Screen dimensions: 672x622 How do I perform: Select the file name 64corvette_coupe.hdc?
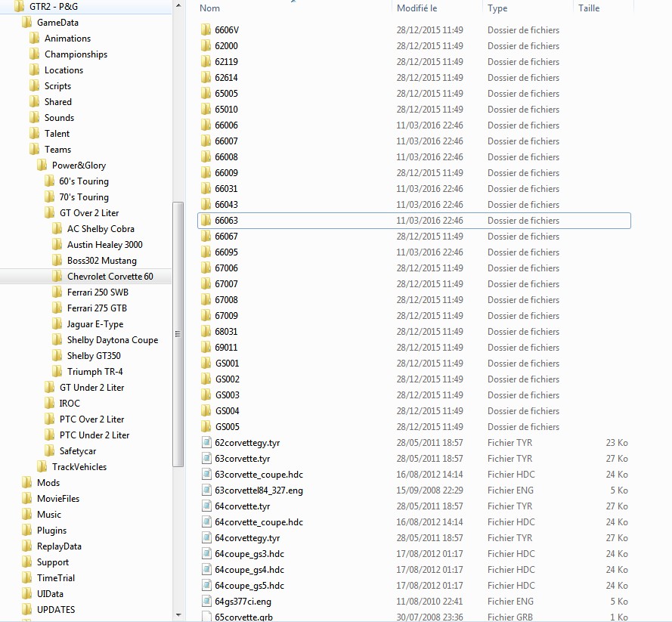[x=259, y=521]
